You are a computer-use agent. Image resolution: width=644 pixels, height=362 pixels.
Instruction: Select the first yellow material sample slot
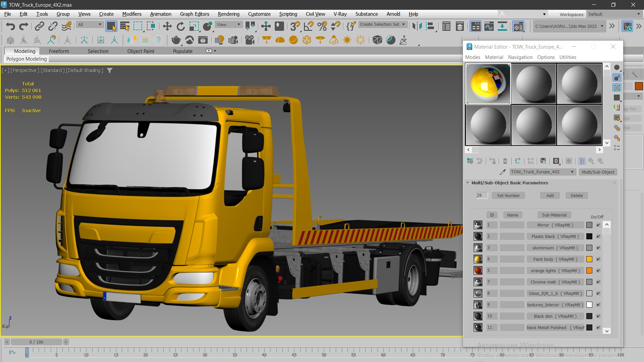tap(488, 84)
